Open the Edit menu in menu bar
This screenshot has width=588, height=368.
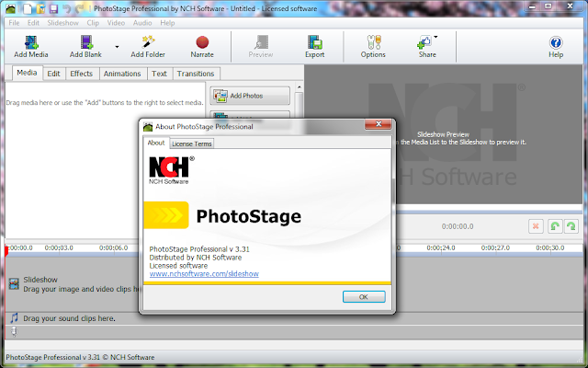tap(33, 23)
